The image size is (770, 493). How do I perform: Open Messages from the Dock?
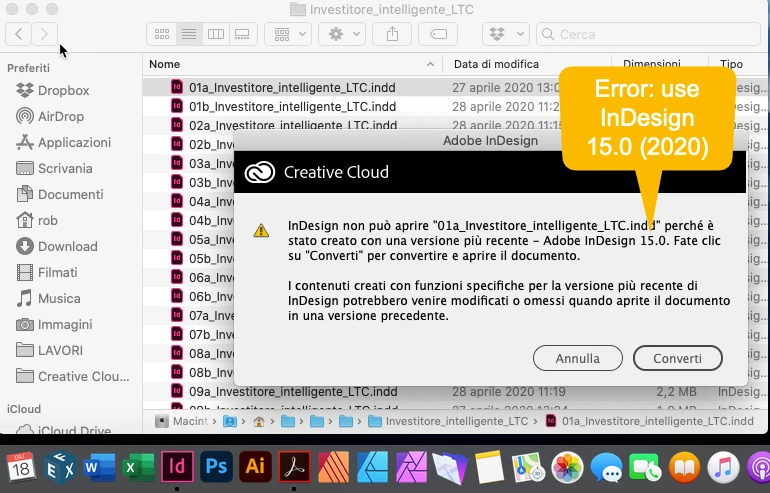point(606,466)
